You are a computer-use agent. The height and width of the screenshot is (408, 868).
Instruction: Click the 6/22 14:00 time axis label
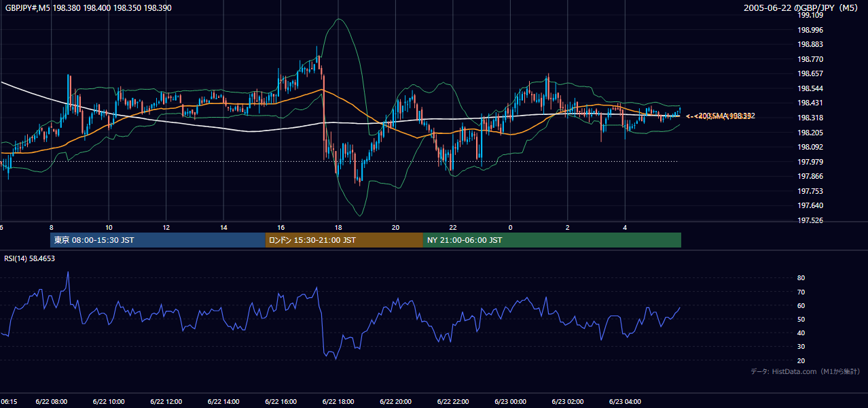(x=223, y=402)
